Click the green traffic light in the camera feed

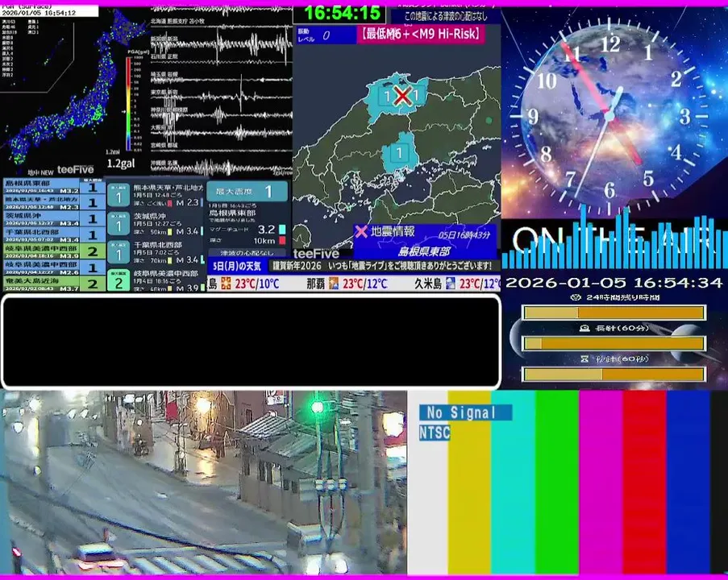click(x=317, y=407)
